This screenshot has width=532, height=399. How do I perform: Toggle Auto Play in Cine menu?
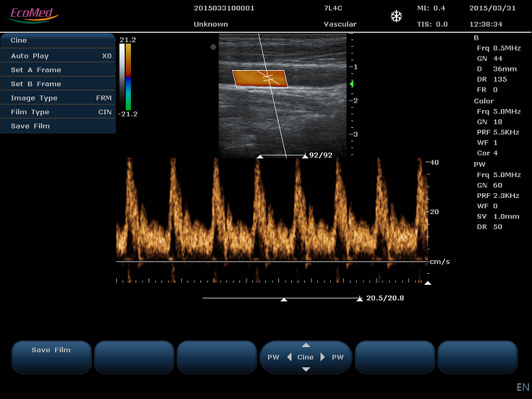click(x=58, y=56)
